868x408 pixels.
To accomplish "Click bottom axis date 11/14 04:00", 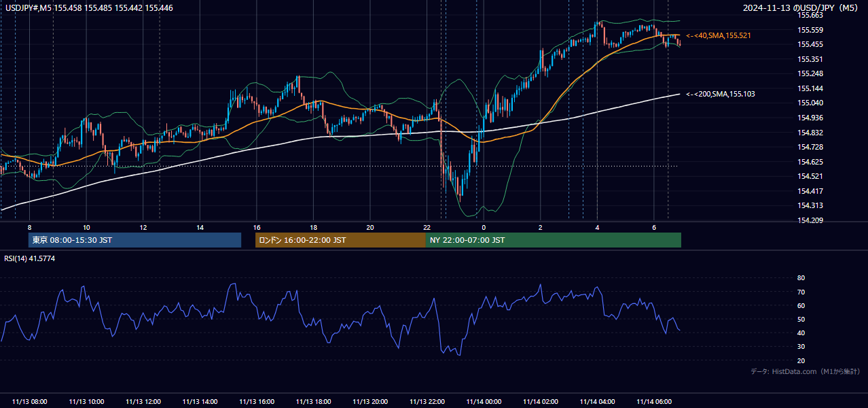I will point(597,402).
